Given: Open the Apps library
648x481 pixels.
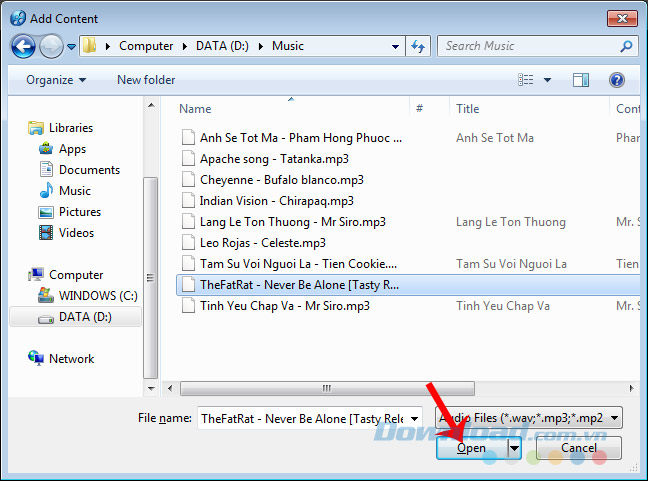Looking at the screenshot, I should (62, 149).
